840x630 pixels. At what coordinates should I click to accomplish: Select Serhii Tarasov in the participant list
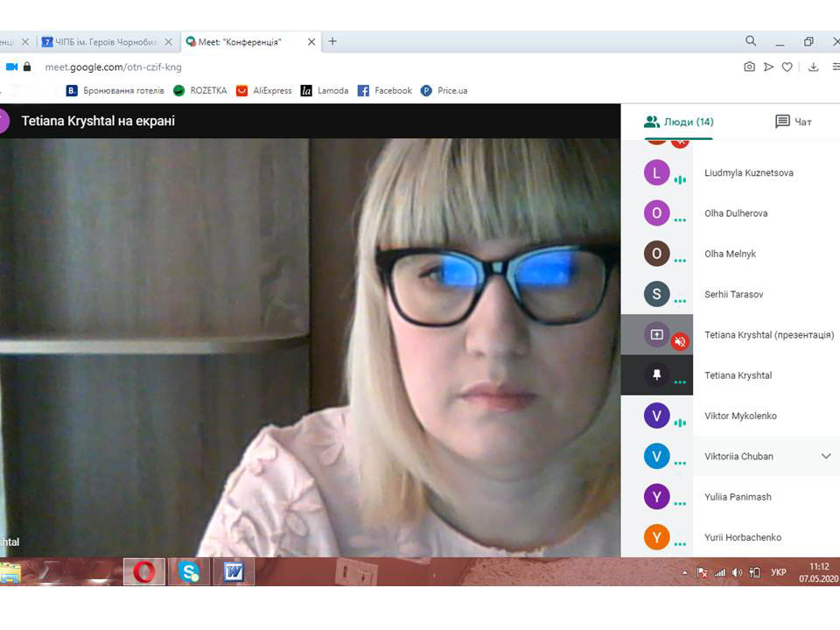point(734,294)
